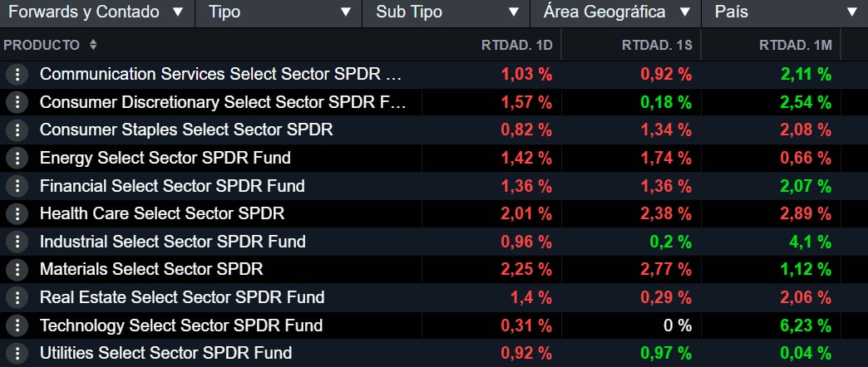Image resolution: width=868 pixels, height=367 pixels.
Task: Click 2,08 % monthly return of Consumer Staples
Action: pyautogui.click(x=806, y=130)
